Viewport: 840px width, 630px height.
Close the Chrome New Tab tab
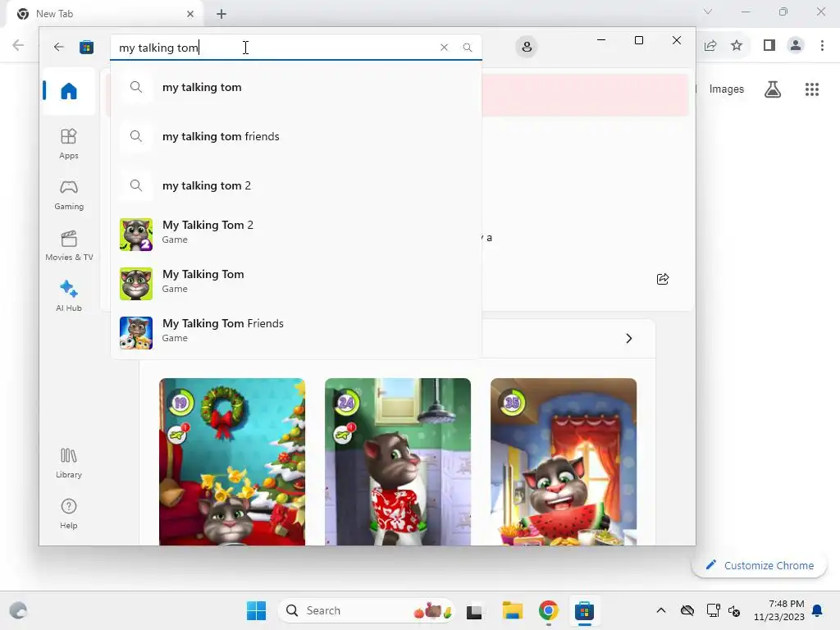pyautogui.click(x=190, y=14)
